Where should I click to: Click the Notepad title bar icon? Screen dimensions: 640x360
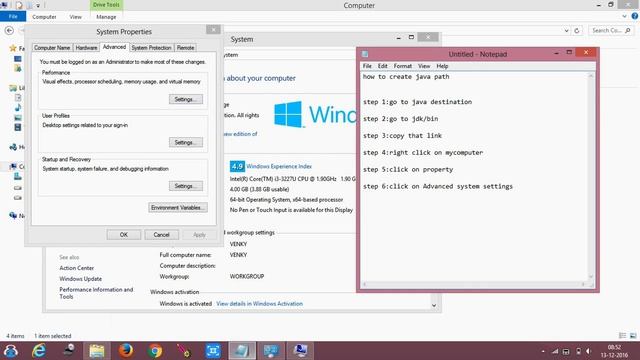[x=365, y=54]
